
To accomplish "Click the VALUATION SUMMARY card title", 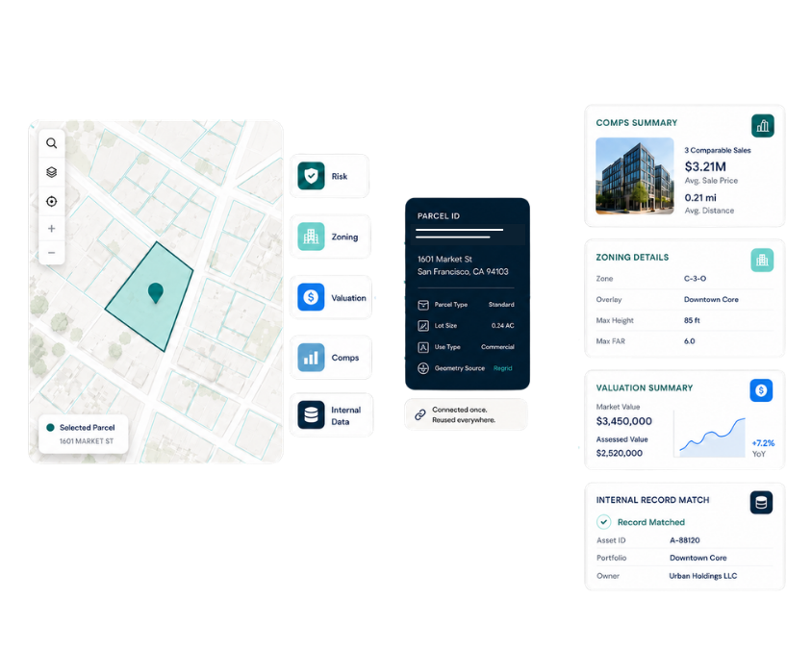I will pos(645,388).
